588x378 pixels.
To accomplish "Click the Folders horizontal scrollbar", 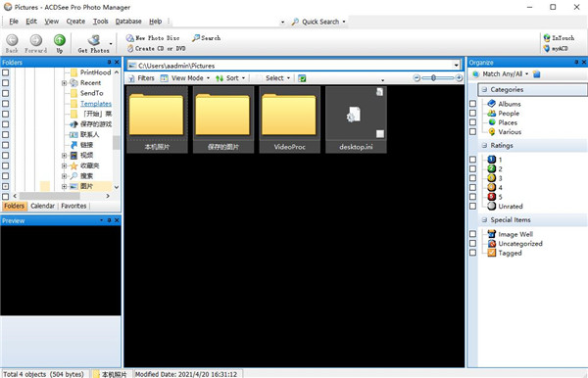I will 50,196.
